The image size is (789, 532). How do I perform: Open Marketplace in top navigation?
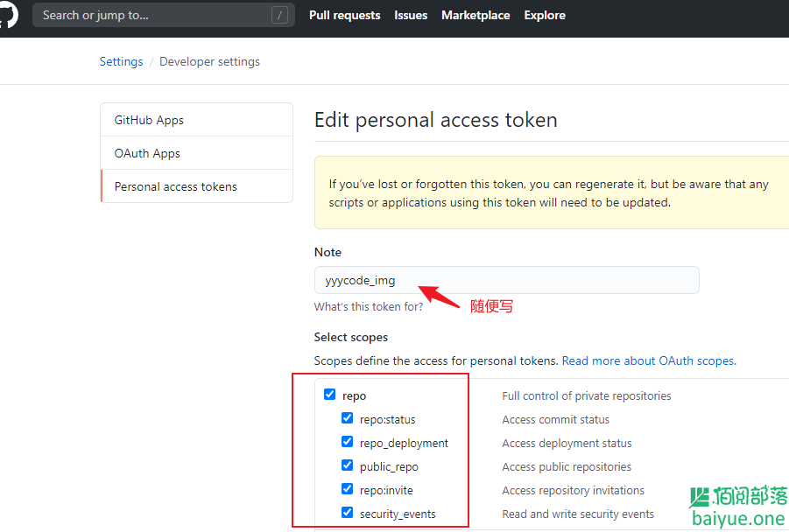[476, 15]
